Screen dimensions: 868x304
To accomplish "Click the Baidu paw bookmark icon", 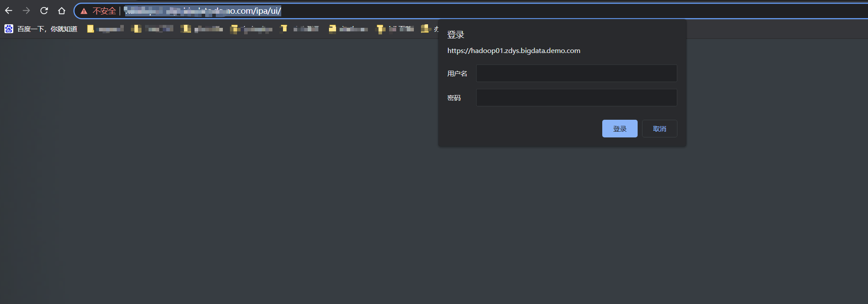I will [x=9, y=29].
